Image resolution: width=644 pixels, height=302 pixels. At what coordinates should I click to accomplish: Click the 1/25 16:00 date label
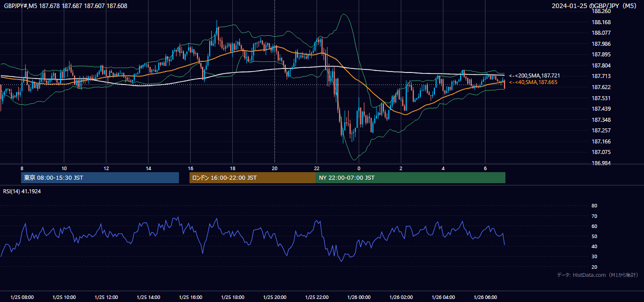click(x=190, y=297)
